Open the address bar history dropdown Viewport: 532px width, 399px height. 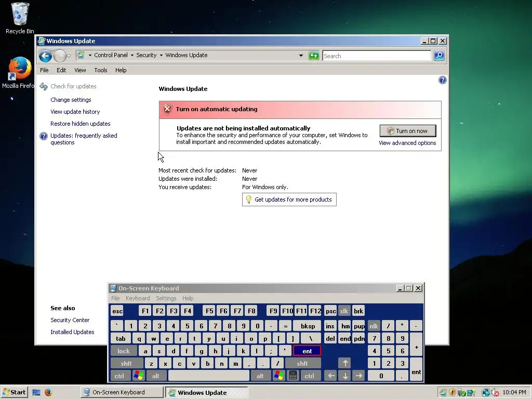[x=301, y=55]
